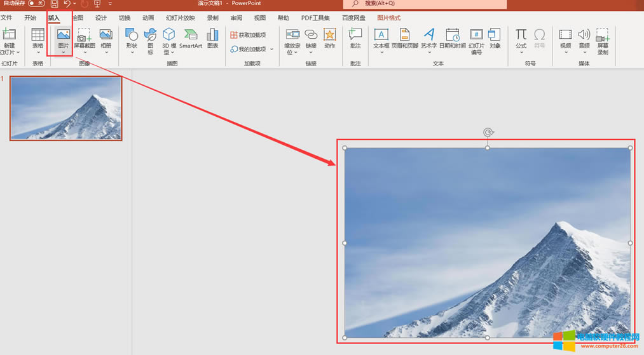Click the Chart (图表) icon
Image resolution: width=644 pixels, height=355 pixels.
point(212,38)
